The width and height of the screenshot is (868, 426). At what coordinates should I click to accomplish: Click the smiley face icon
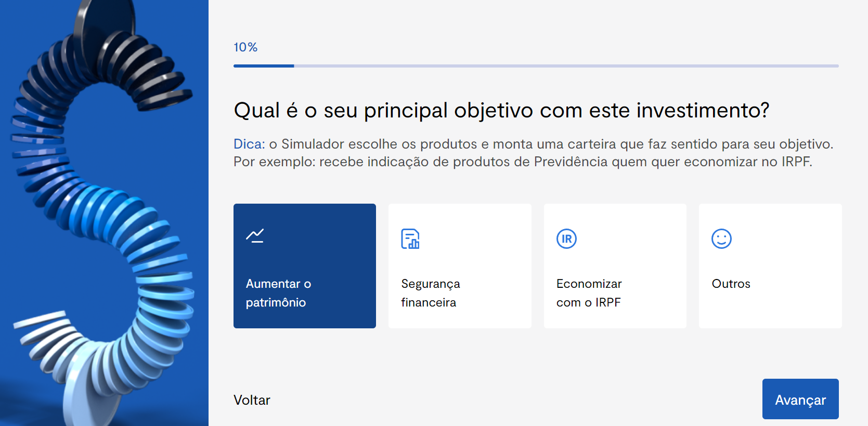[721, 239]
